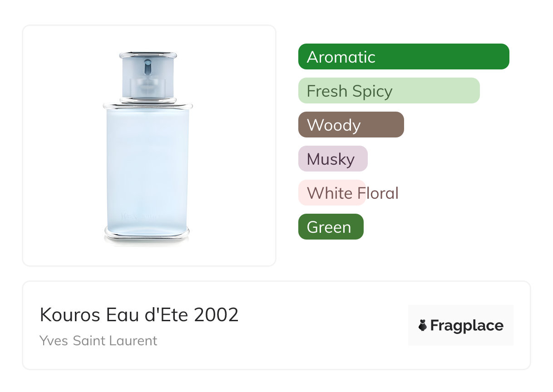
Task: Open the Yves Saint Laurent brand link
Action: pyautogui.click(x=99, y=340)
